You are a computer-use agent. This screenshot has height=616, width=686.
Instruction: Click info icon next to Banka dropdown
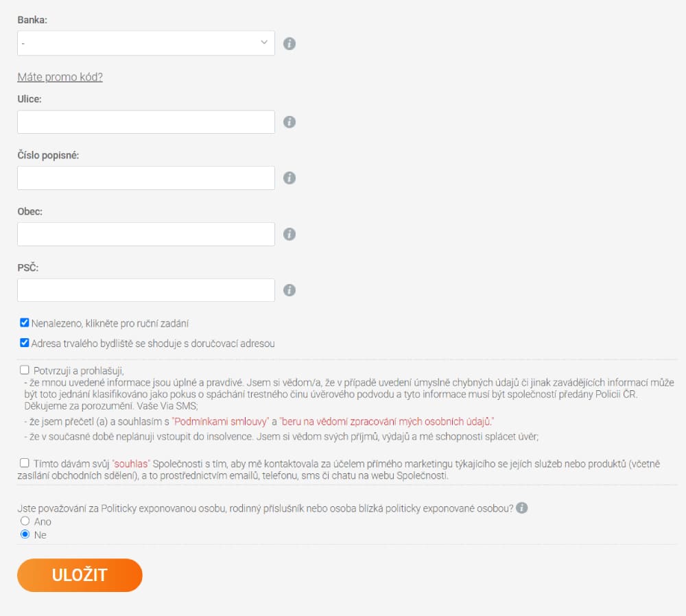tap(289, 44)
